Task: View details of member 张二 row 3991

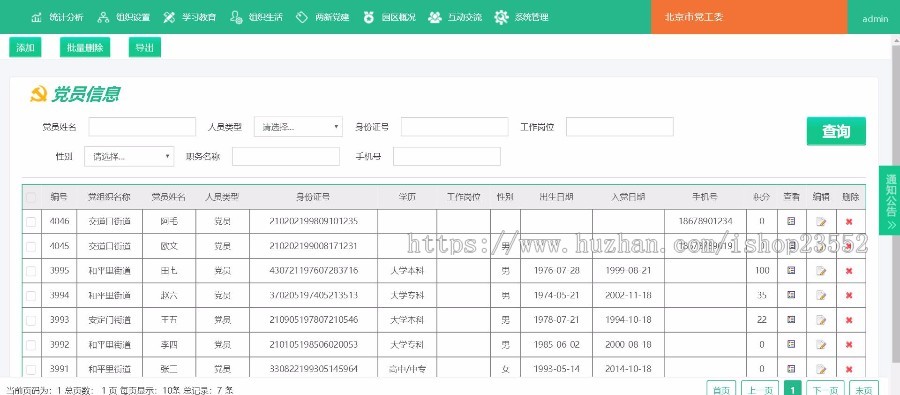Action: 791,369
